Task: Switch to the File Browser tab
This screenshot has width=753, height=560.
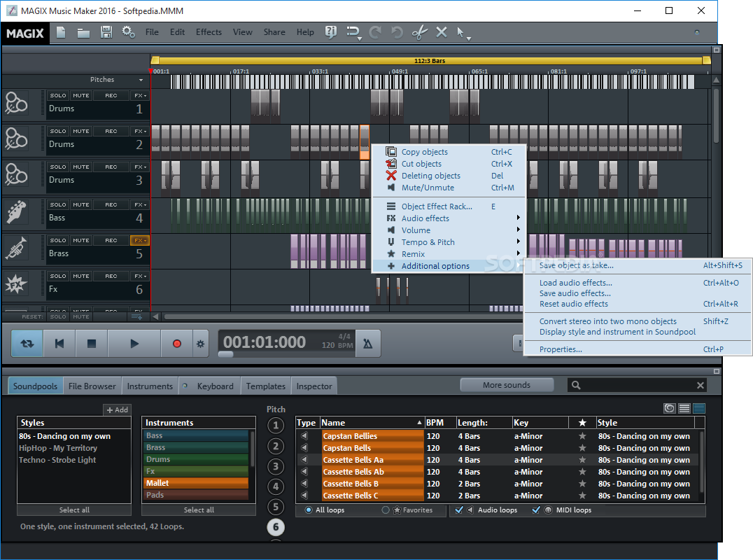Action: [x=92, y=386]
